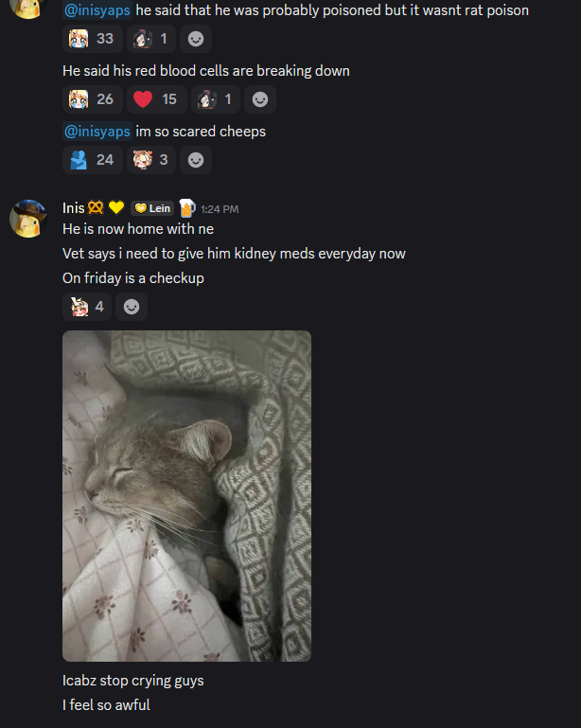This screenshot has height=728, width=581.
Task: Open Inis's bird avatar at 1:24 PM
Action: coord(27,219)
